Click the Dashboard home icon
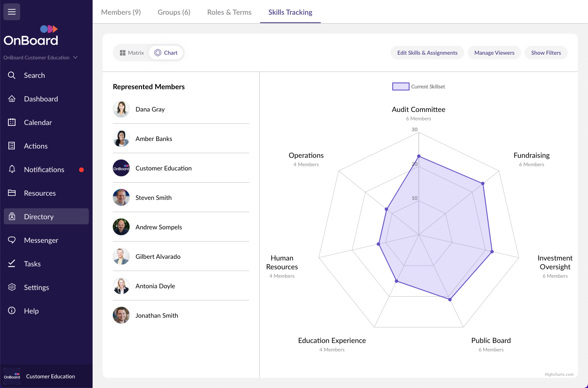 click(12, 99)
